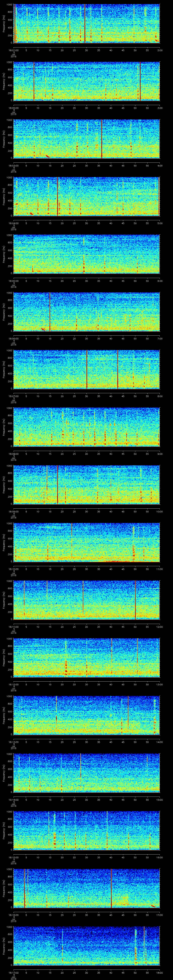Viewport: 173px width, 980px height.
Task: Click the "15:00" end-time label
Action: tap(159, 800)
